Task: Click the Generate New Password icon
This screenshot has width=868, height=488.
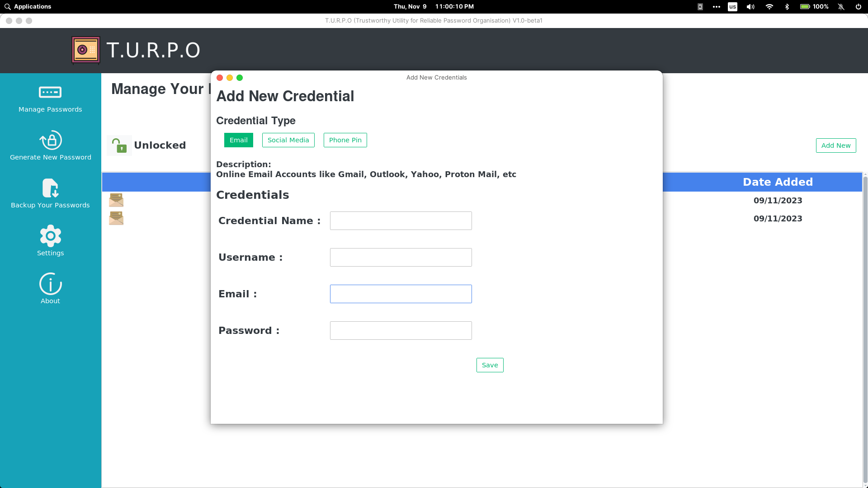Action: (x=51, y=141)
